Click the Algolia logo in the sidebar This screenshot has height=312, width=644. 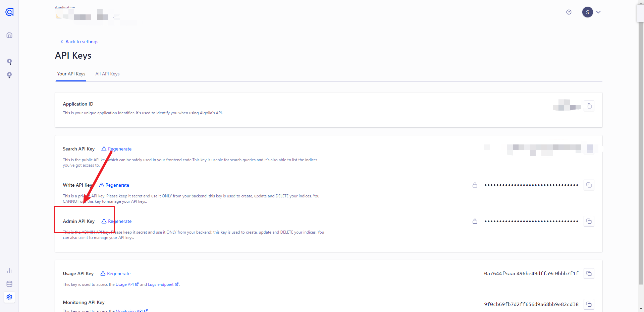pos(9,12)
